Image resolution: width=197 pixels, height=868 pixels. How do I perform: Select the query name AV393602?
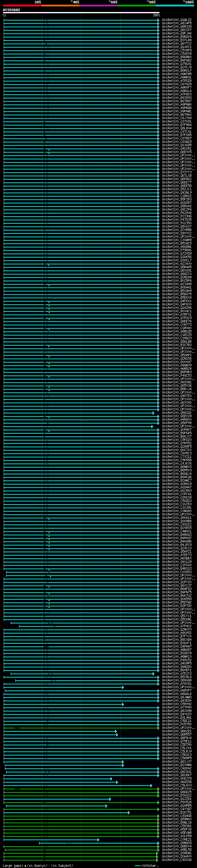pyautogui.click(x=11, y=10)
